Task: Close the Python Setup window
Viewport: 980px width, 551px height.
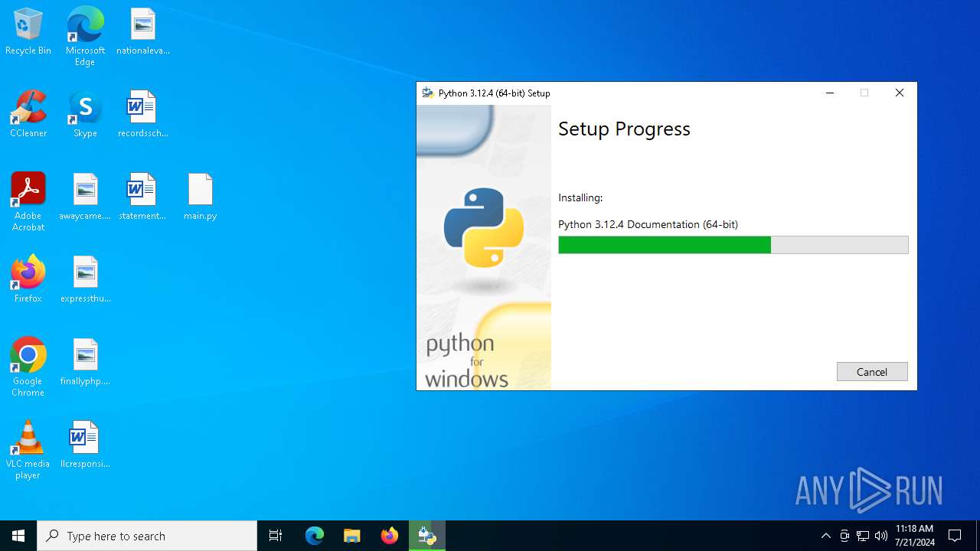Action: pyautogui.click(x=900, y=93)
